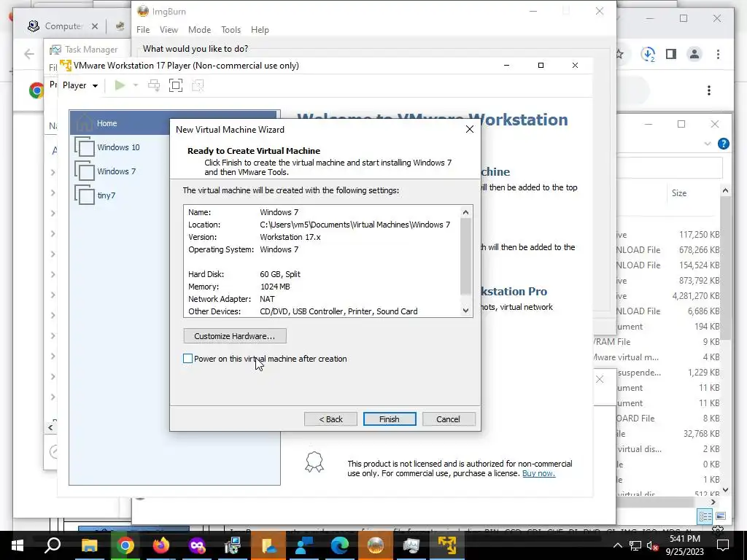Screen dimensions: 747x560
Task: Click settings list scroll down arrow
Action: (x=466, y=311)
